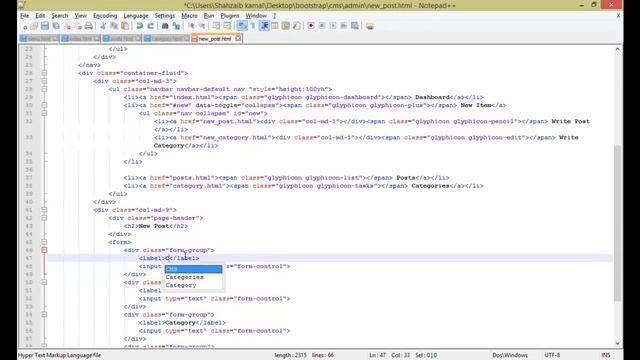Screen dimensions: 640x360
Task: Click the Save Recorded Macro icon
Action: pos(355,26)
